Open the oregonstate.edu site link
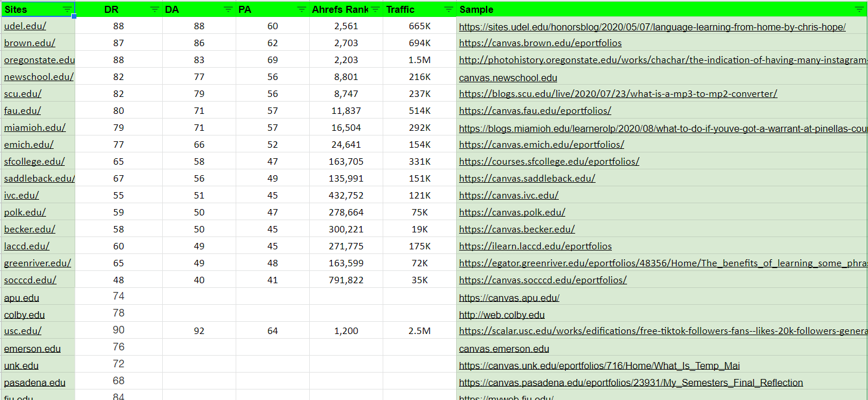The width and height of the screenshot is (868, 400). (40, 60)
